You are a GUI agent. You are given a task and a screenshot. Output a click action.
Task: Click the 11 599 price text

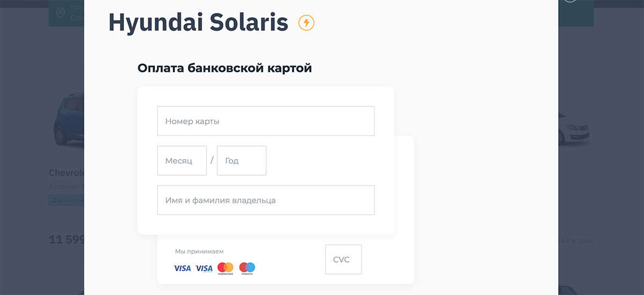[x=67, y=240]
